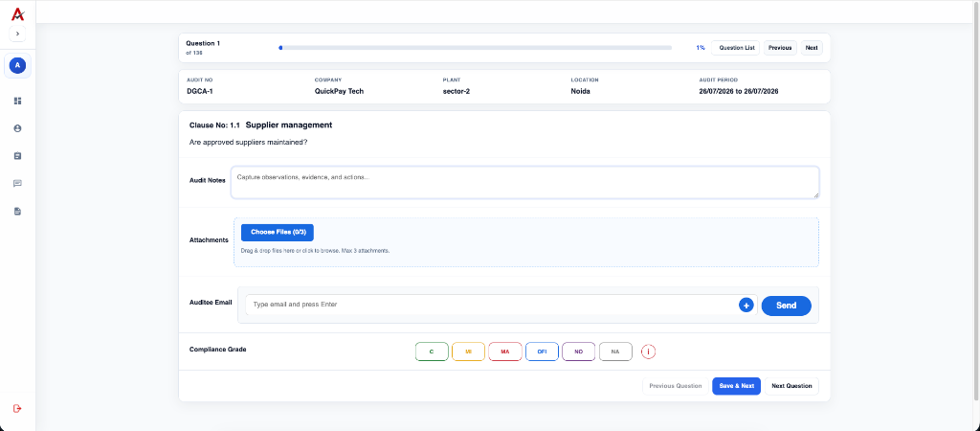This screenshot has height=431, width=980.
Task: Click the audit period dates
Action: [739, 91]
